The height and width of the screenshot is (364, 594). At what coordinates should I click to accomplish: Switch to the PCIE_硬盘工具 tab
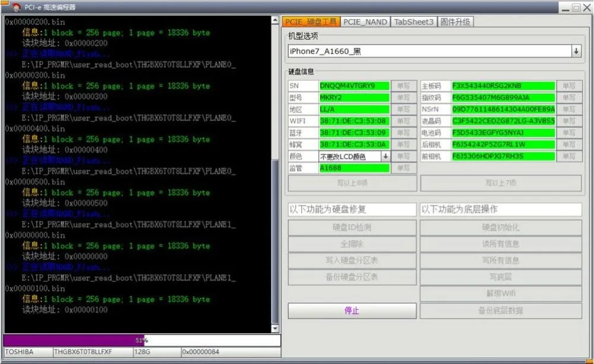click(x=311, y=21)
